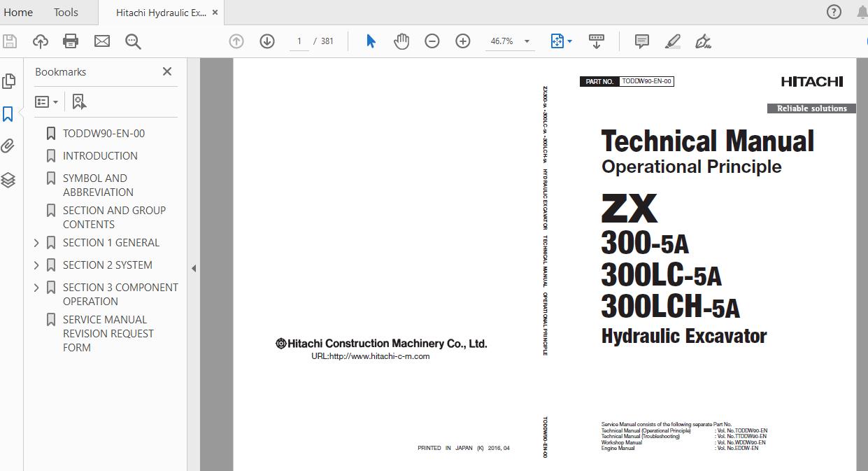Go to previous page arrow

tap(236, 41)
